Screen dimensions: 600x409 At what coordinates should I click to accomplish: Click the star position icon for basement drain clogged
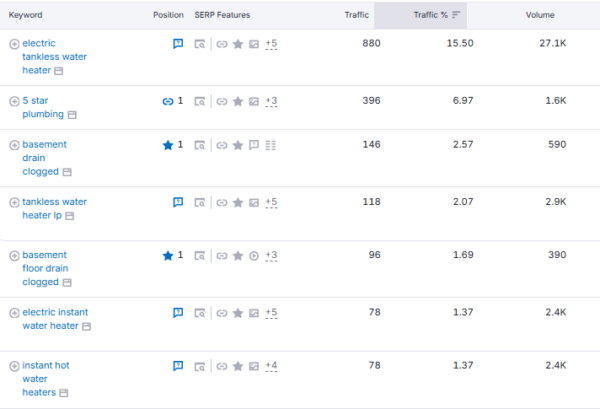coord(168,145)
